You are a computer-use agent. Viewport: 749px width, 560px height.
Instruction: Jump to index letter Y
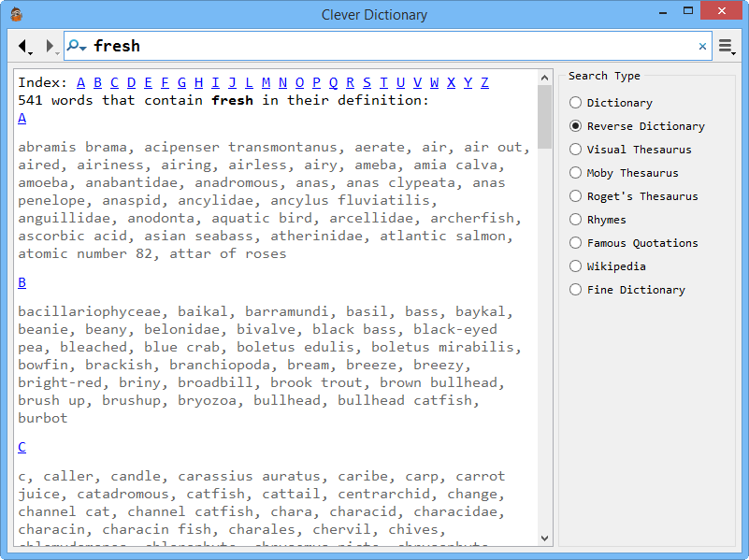(468, 82)
